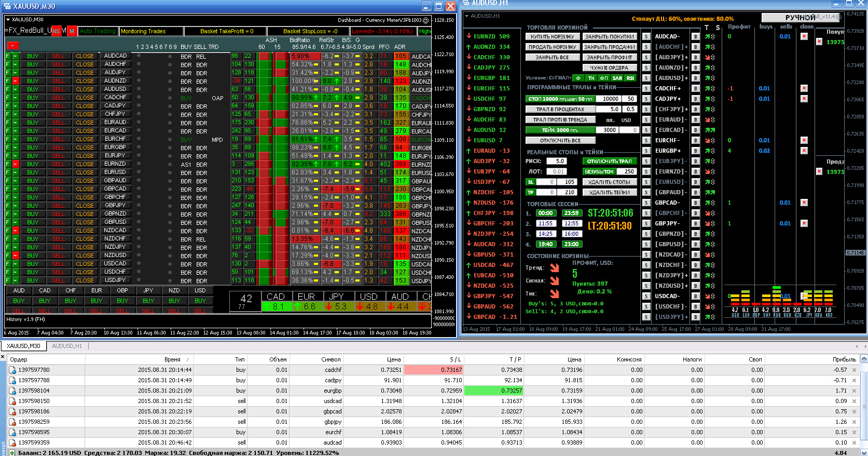Toggle the Auto Trading button

click(98, 31)
